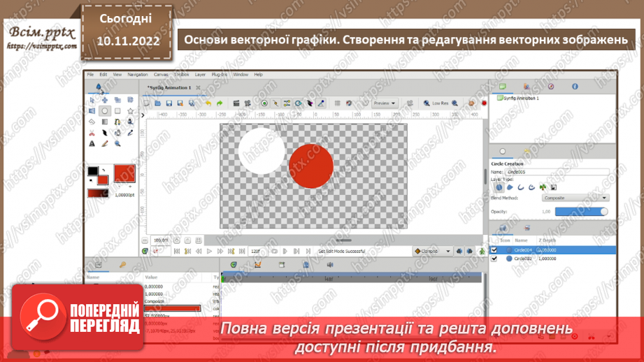Image resolution: width=644 pixels, height=362 pixels.
Task: Click the play button in the timebar
Action: [x=210, y=251]
